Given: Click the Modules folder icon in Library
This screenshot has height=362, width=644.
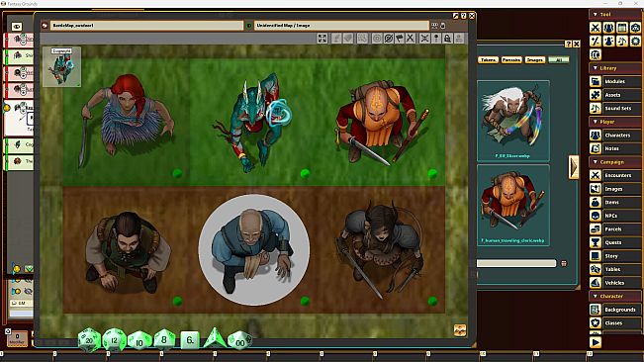Looking at the screenshot, I should point(596,81).
